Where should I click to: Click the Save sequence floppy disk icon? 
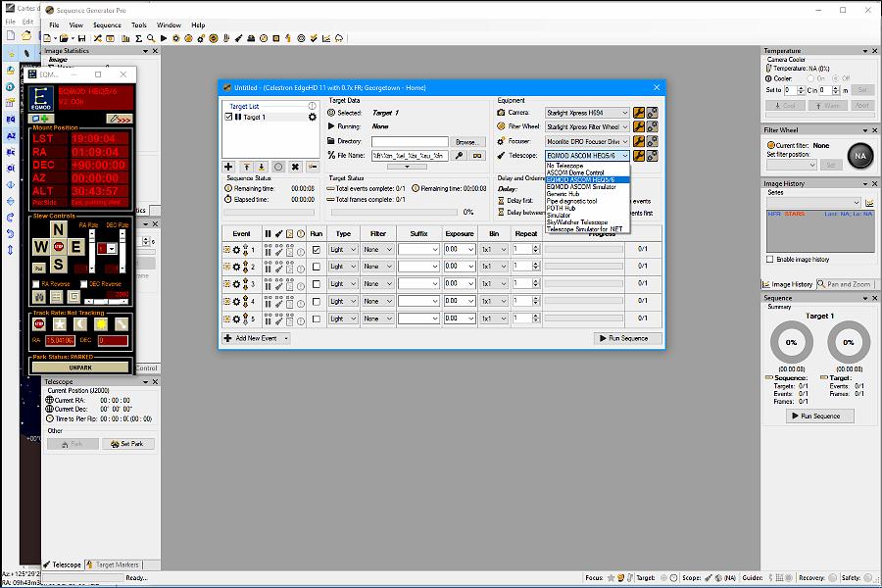tap(81, 38)
